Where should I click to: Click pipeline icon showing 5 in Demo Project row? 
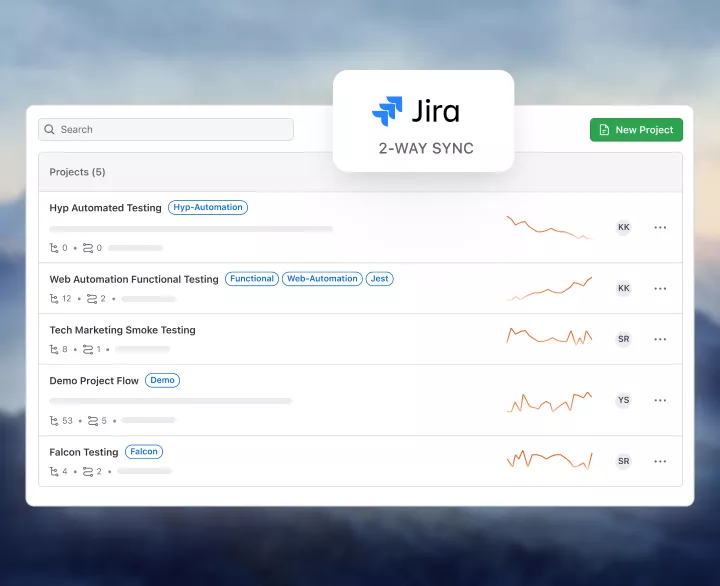click(x=93, y=421)
